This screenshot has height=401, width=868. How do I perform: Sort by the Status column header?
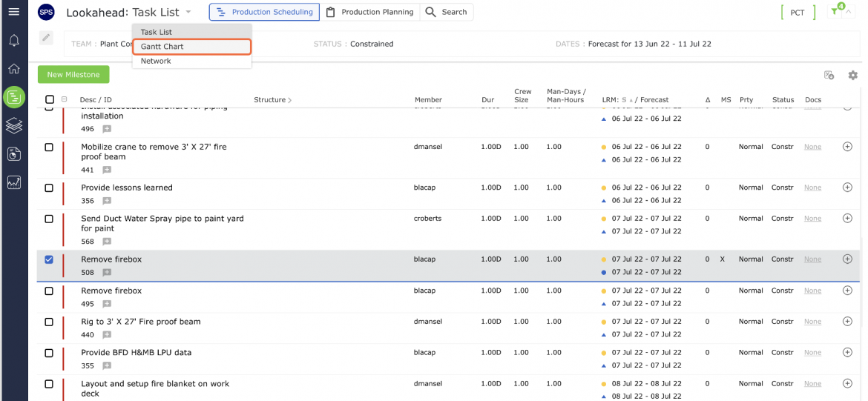coord(783,100)
